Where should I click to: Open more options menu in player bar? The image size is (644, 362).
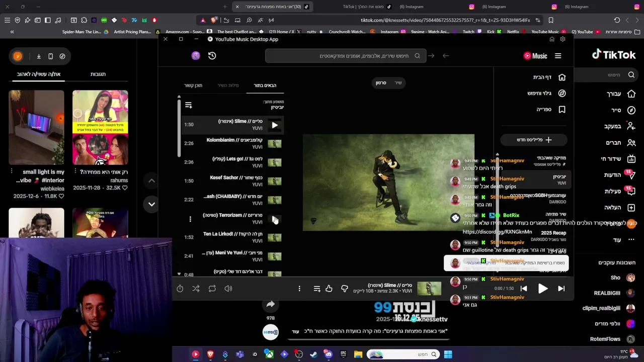point(299,289)
